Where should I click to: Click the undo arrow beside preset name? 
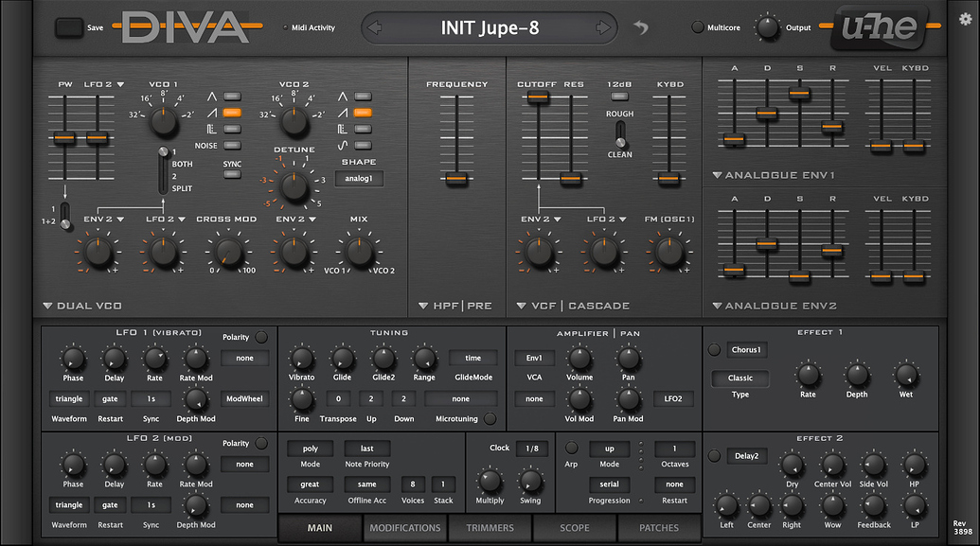[x=641, y=27]
